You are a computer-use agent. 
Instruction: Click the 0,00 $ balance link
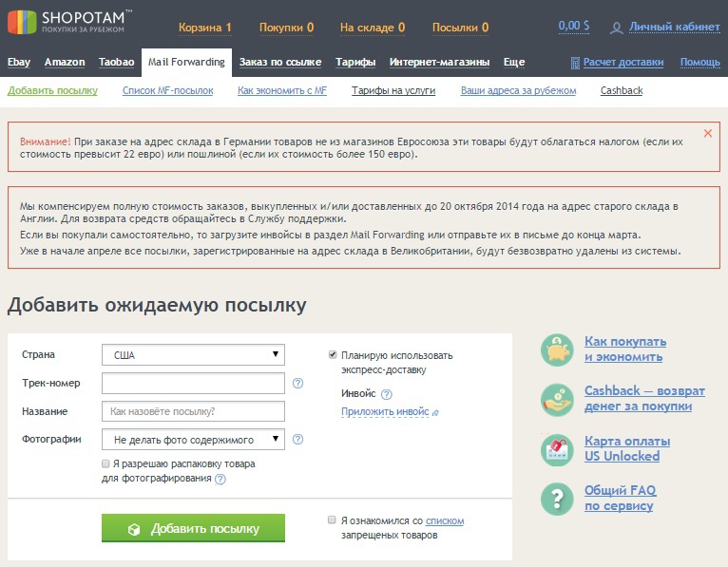click(x=574, y=26)
